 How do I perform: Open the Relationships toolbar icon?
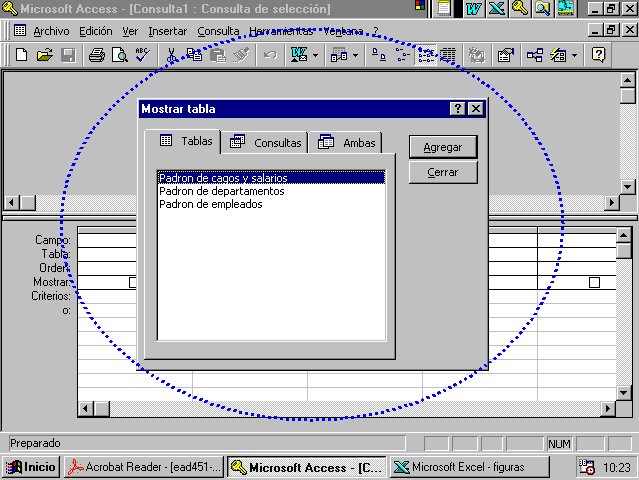[x=535, y=55]
